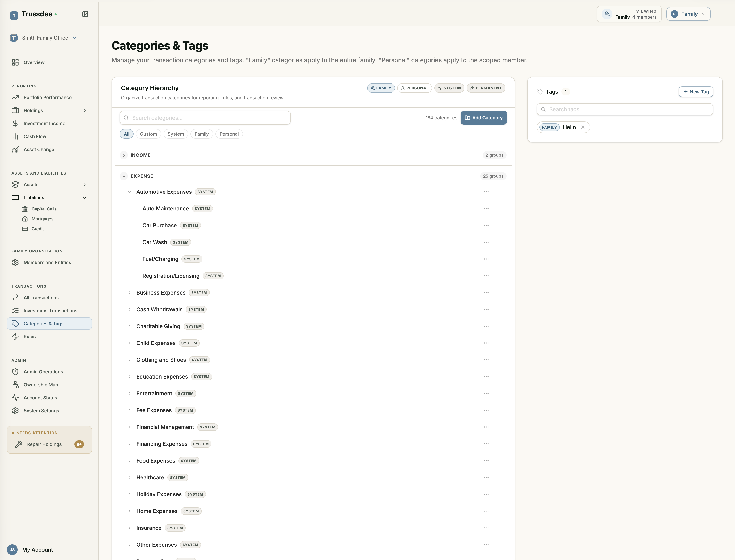Select the All filter chip
This screenshot has height=560, width=735.
tap(126, 134)
